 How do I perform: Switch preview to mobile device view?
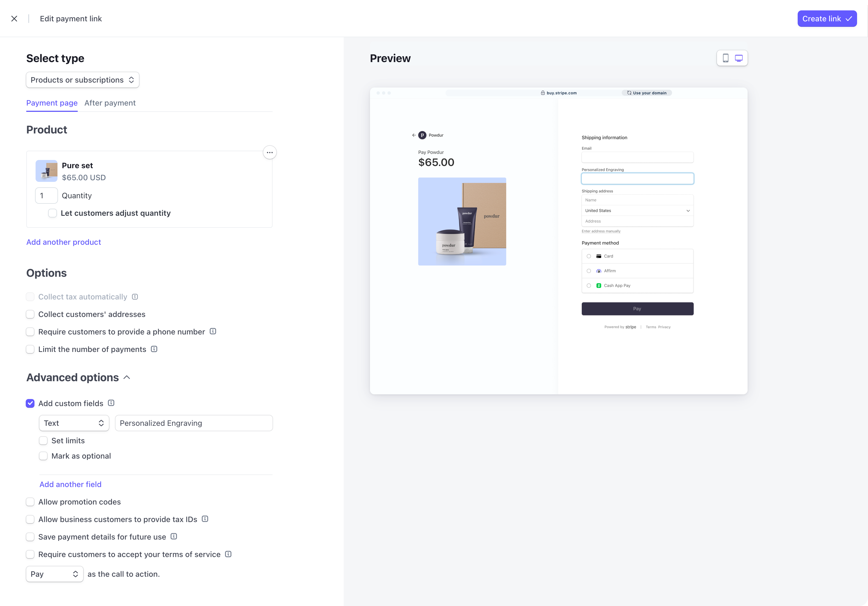click(725, 58)
